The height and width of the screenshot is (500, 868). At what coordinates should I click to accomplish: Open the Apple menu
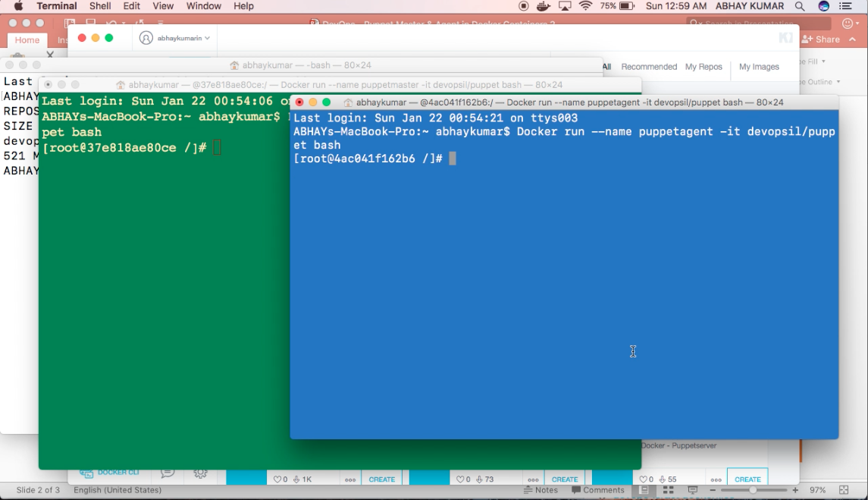18,6
